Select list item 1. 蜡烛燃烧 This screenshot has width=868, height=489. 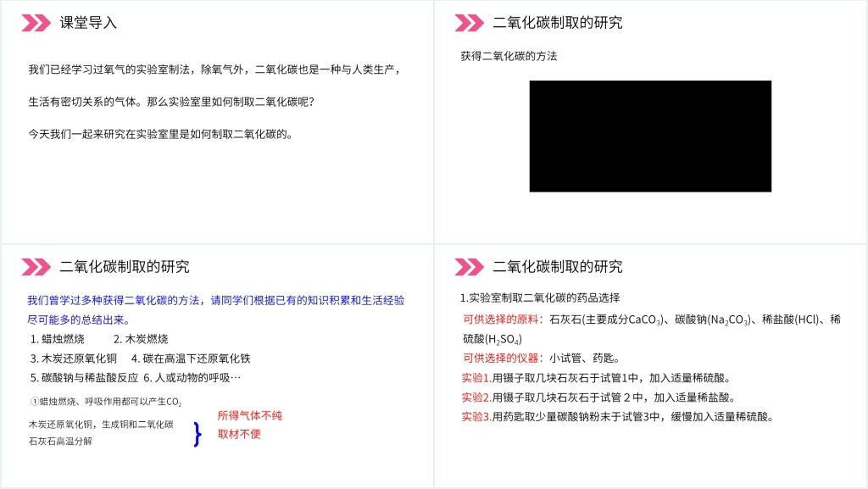[58, 339]
